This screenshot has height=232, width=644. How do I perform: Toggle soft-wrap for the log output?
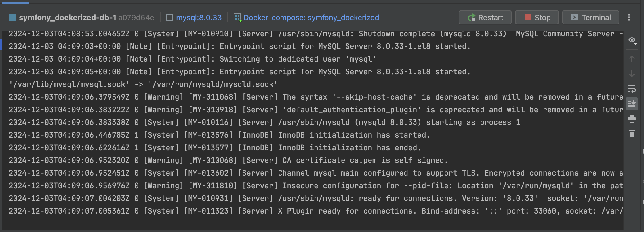click(x=632, y=89)
